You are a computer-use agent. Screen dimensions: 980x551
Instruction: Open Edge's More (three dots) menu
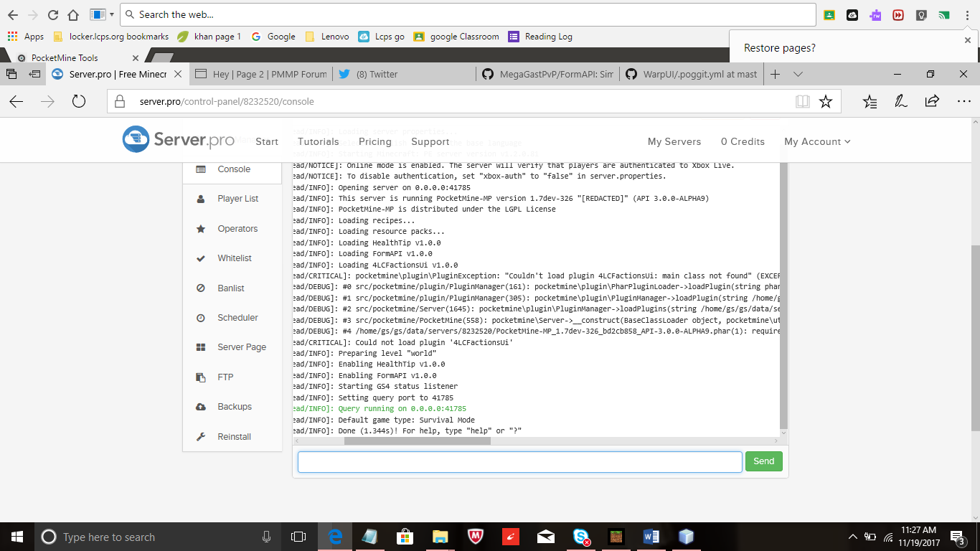[963, 102]
